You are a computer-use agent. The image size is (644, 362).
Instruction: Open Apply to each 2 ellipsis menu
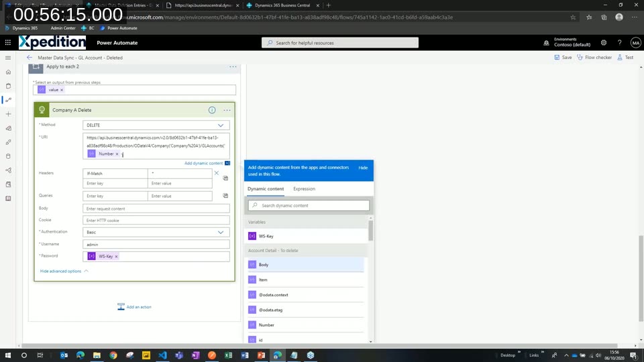(x=233, y=66)
